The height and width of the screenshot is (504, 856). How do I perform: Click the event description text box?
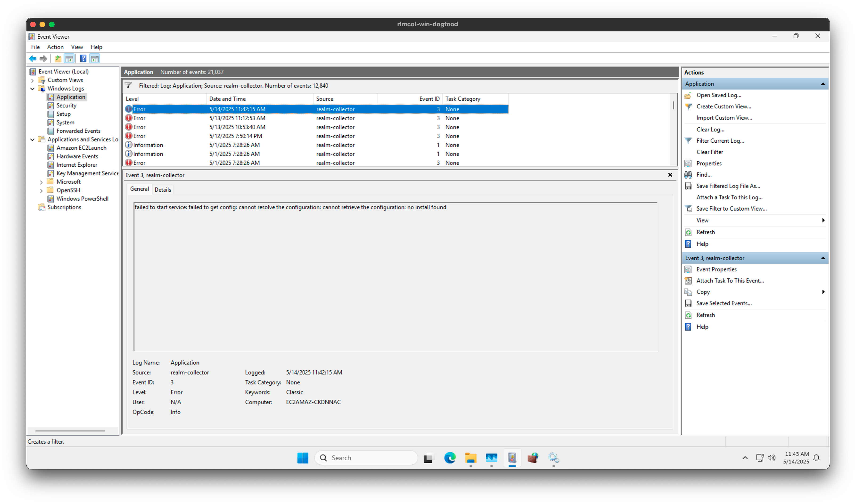point(395,277)
